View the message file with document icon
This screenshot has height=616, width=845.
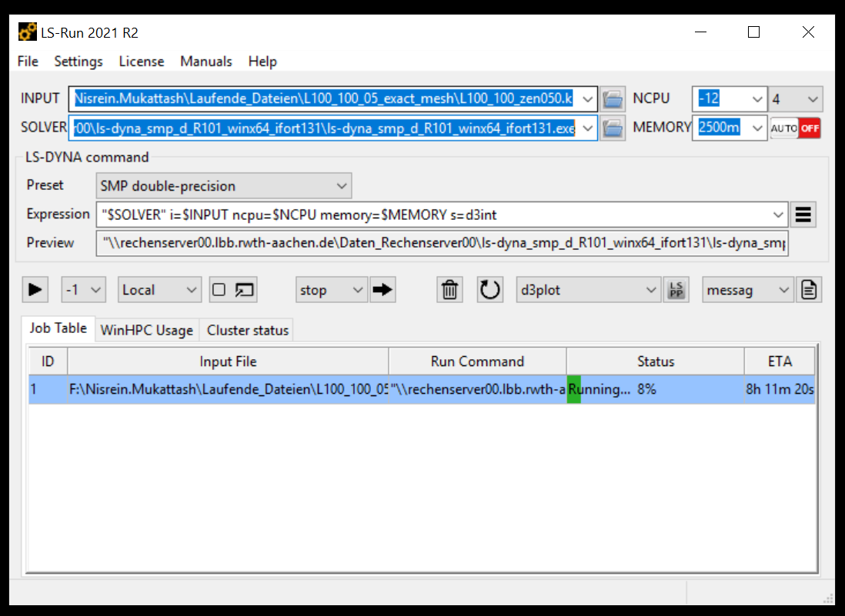[809, 290]
